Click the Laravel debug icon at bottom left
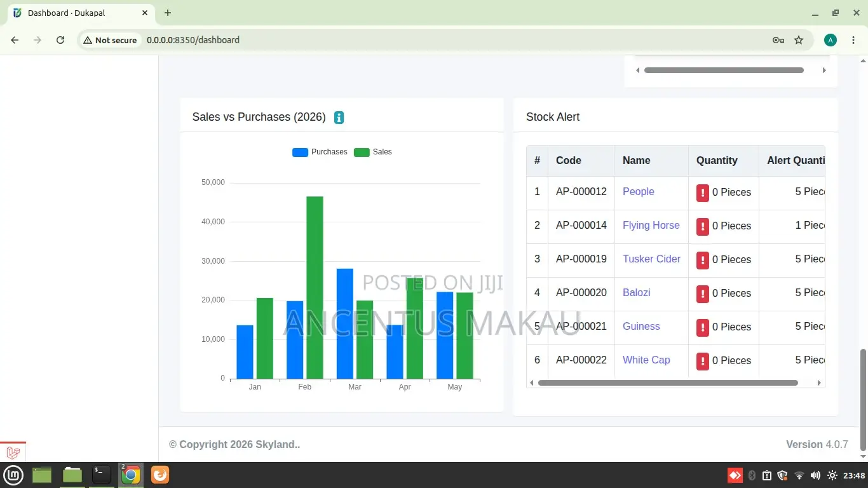The height and width of the screenshot is (488, 868). 13,452
